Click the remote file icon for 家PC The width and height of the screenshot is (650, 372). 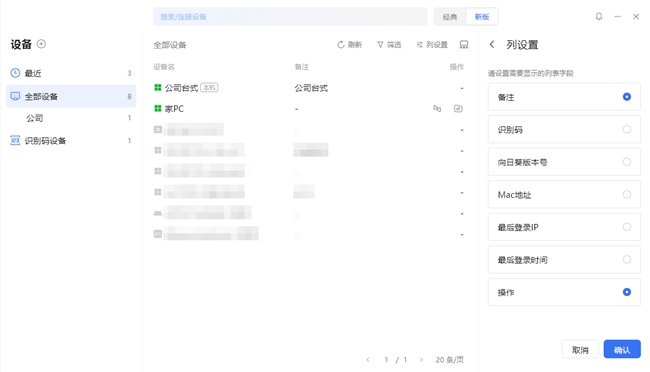click(x=458, y=109)
